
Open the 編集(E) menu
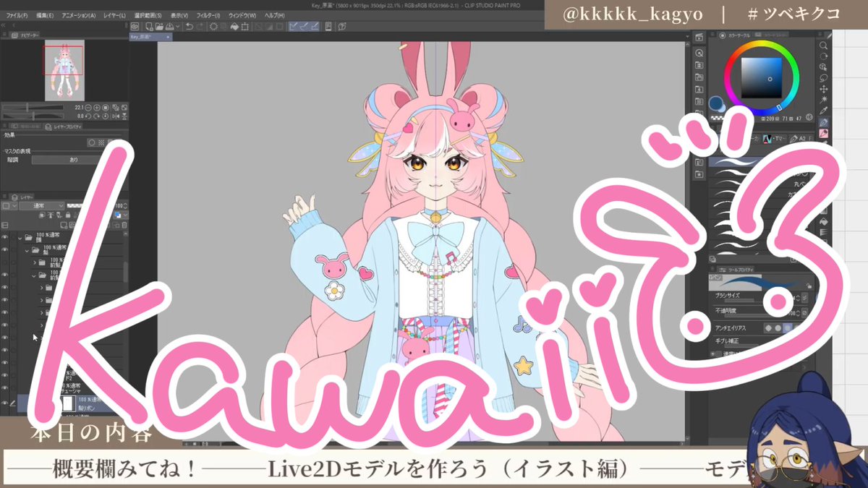tap(43, 14)
